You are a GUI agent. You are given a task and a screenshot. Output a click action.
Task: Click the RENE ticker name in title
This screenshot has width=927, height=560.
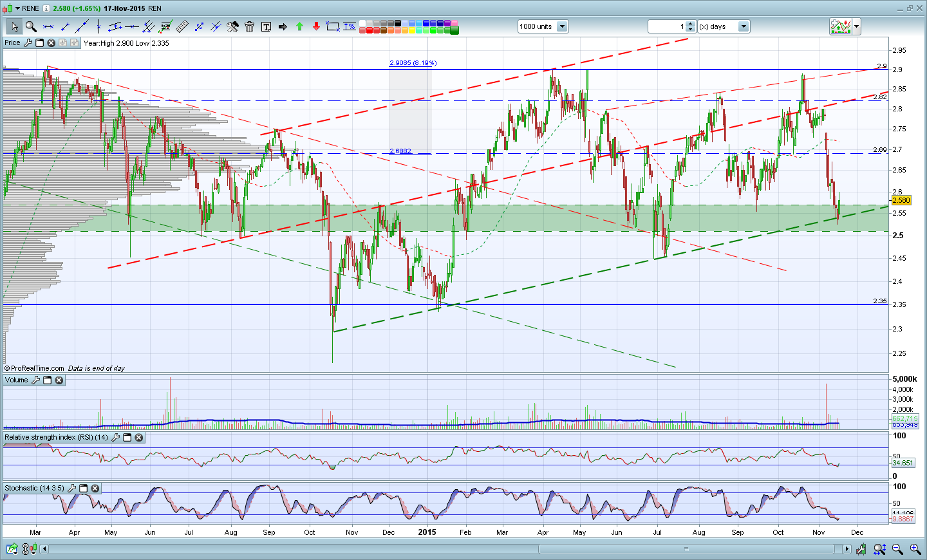click(30, 8)
